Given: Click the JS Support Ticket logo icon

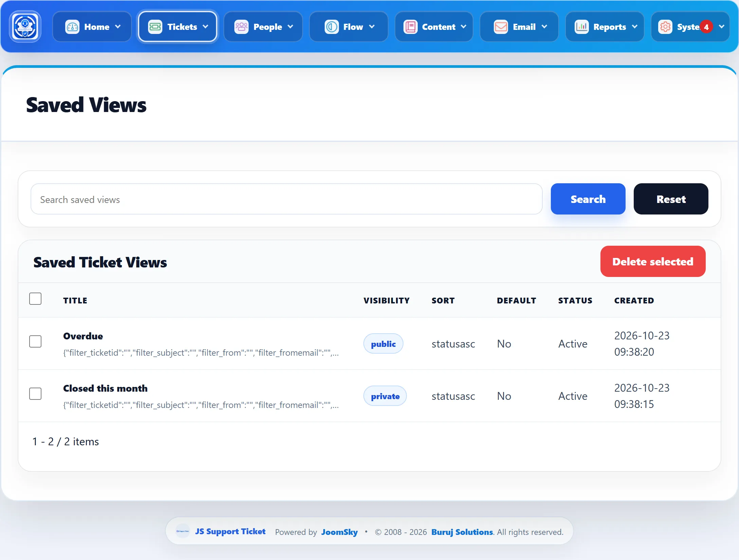Looking at the screenshot, I should (x=25, y=26).
